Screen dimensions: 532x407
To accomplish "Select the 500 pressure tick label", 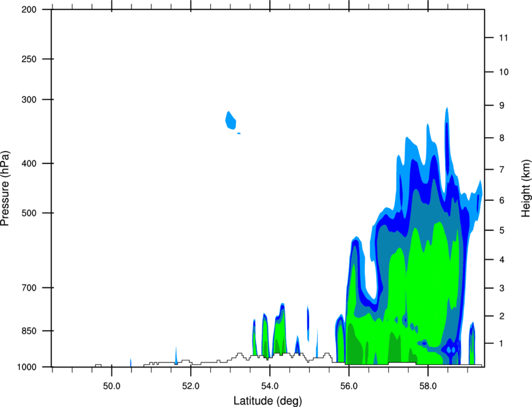I will (29, 213).
